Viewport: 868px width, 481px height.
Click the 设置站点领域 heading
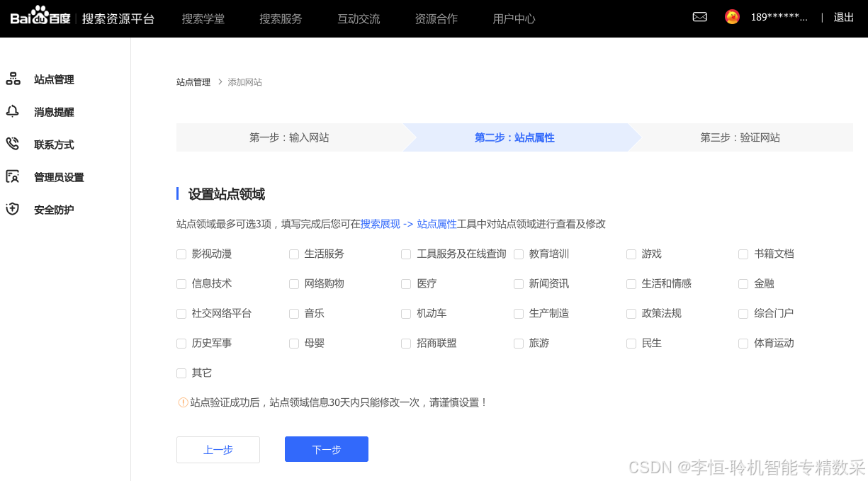[x=227, y=194]
